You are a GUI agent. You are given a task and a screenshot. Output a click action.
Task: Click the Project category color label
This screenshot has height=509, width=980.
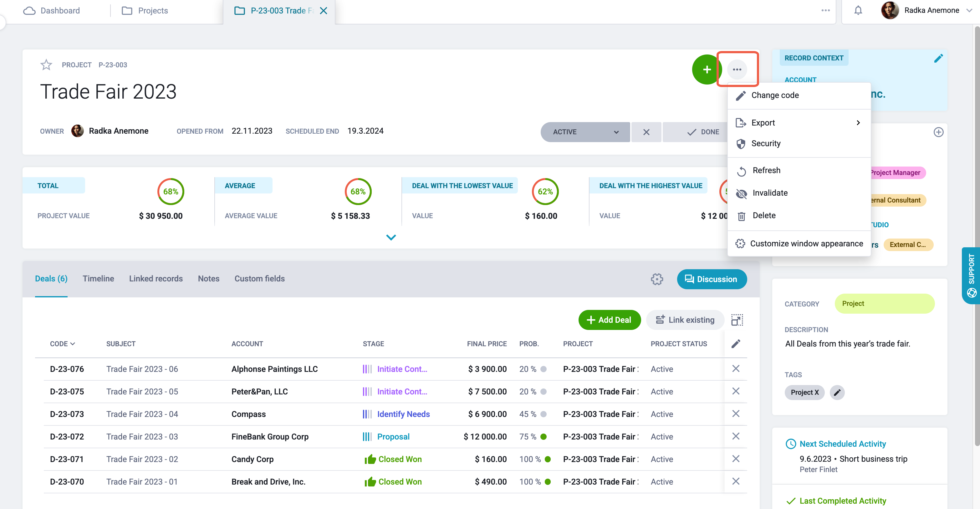coord(885,304)
